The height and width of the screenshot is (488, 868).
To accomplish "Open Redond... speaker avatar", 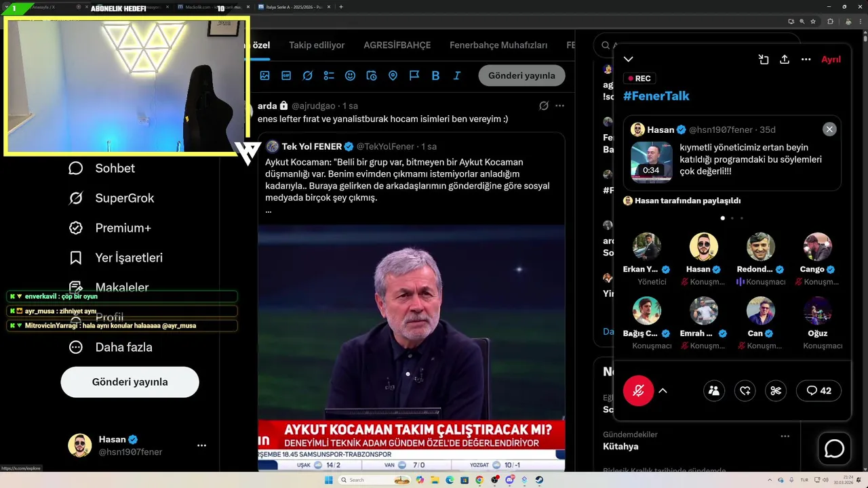I will coord(761,247).
